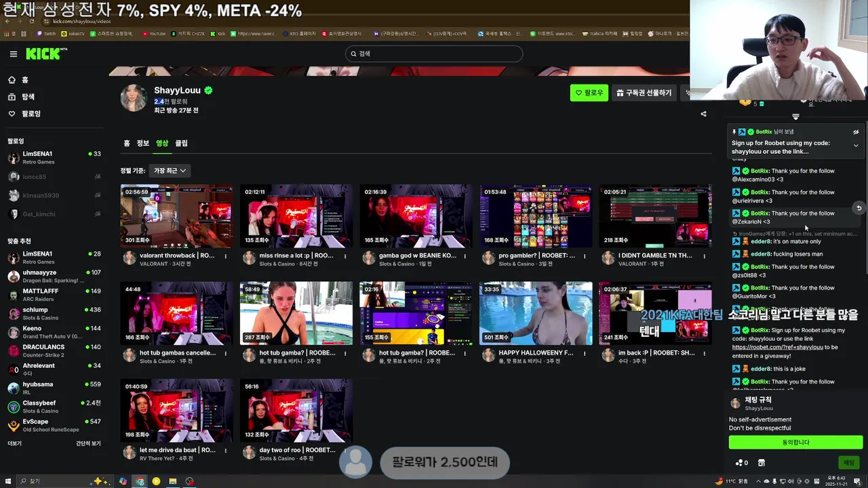Screen dimensions: 868x488
Task: Click the KICK logo
Action: point(46,54)
